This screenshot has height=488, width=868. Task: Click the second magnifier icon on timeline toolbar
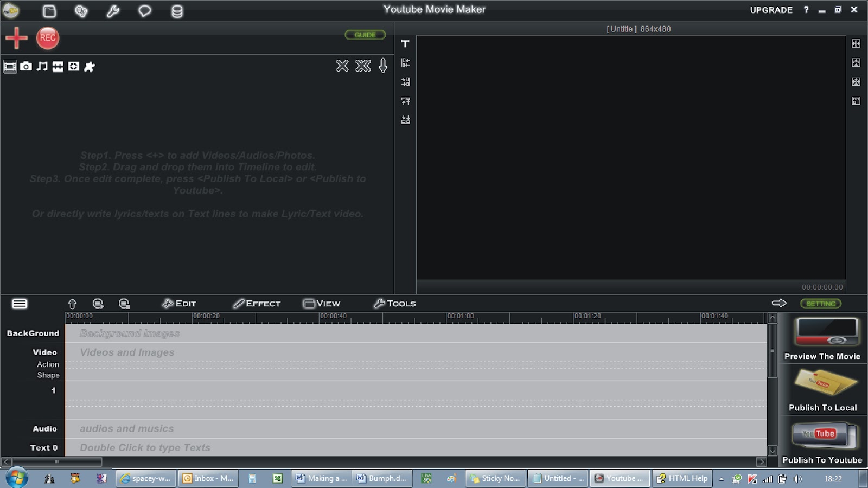[124, 304]
